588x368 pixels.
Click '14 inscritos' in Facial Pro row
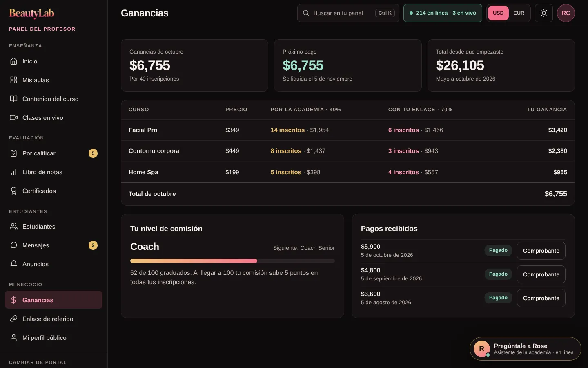pyautogui.click(x=287, y=130)
